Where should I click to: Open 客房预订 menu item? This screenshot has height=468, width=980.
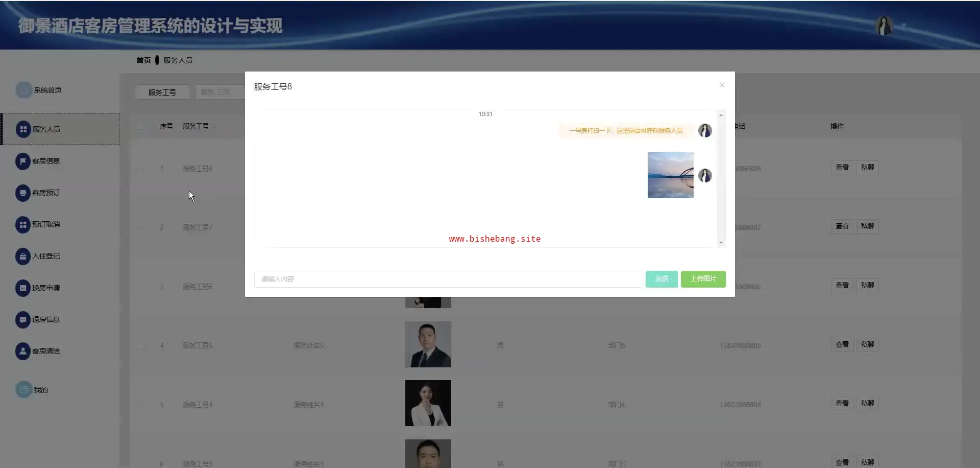tap(60, 193)
